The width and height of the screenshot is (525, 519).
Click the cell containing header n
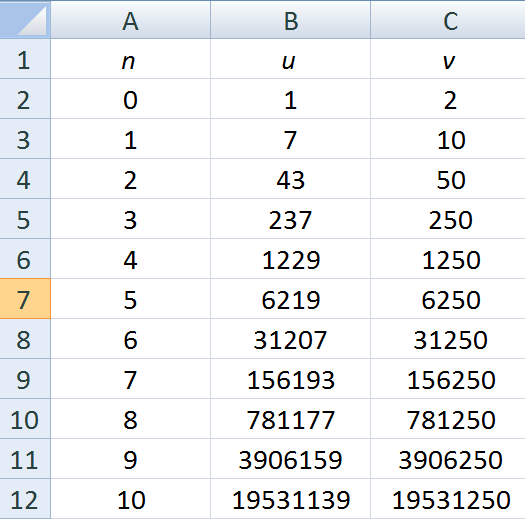[x=131, y=59]
